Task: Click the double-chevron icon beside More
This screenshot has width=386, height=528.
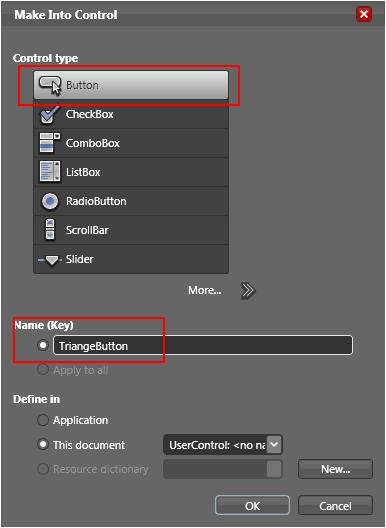Action: pos(248,291)
